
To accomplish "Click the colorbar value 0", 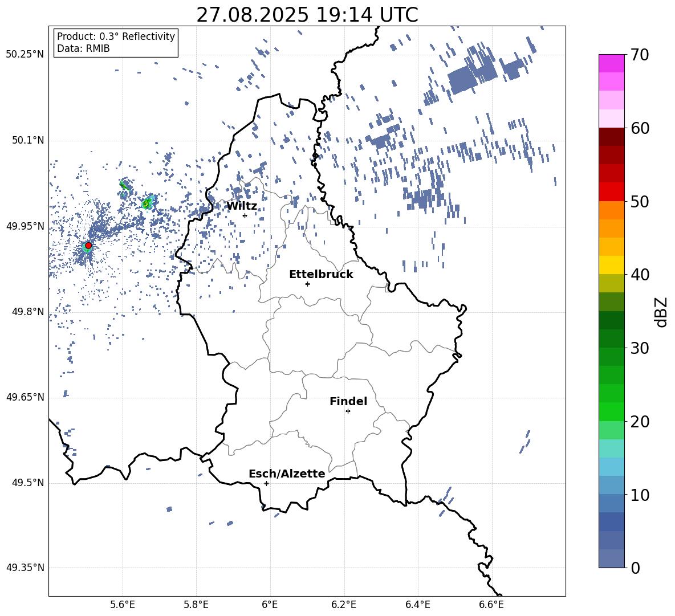I will (x=635, y=568).
